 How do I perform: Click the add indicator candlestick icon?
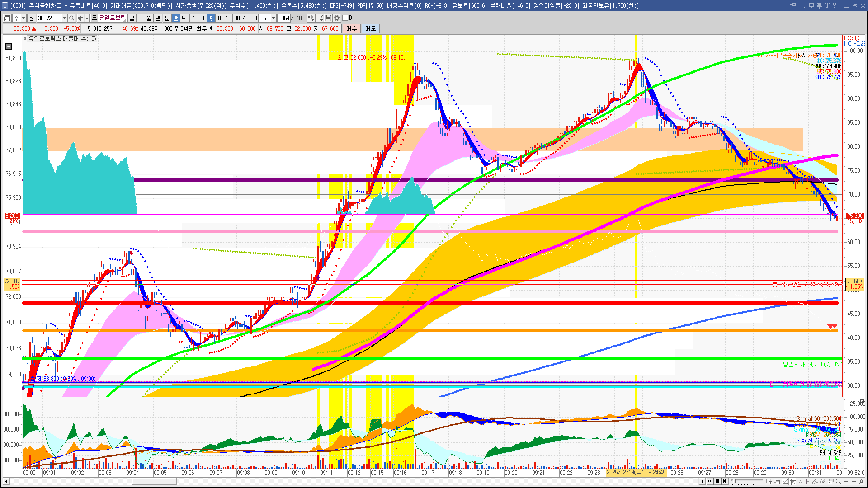coord(311,18)
